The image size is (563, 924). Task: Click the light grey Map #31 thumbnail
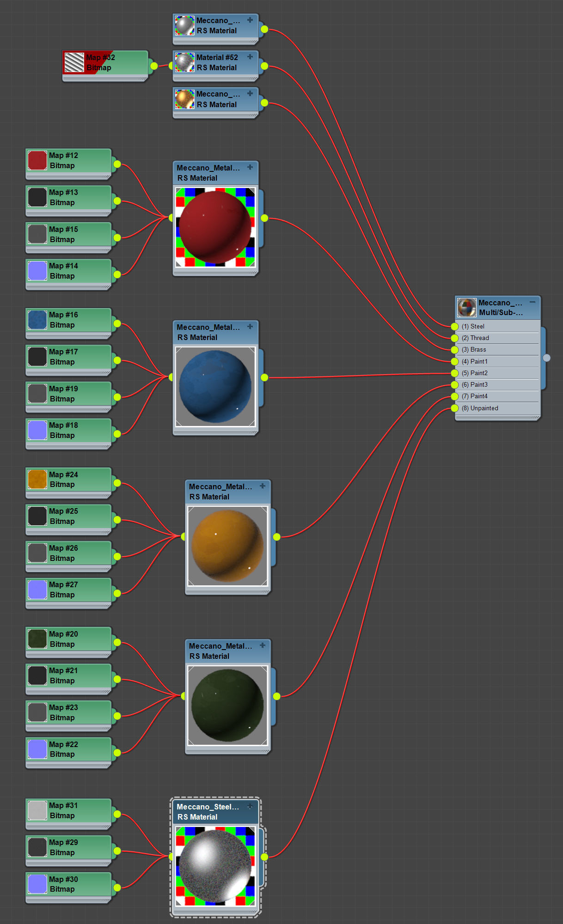pos(37,810)
